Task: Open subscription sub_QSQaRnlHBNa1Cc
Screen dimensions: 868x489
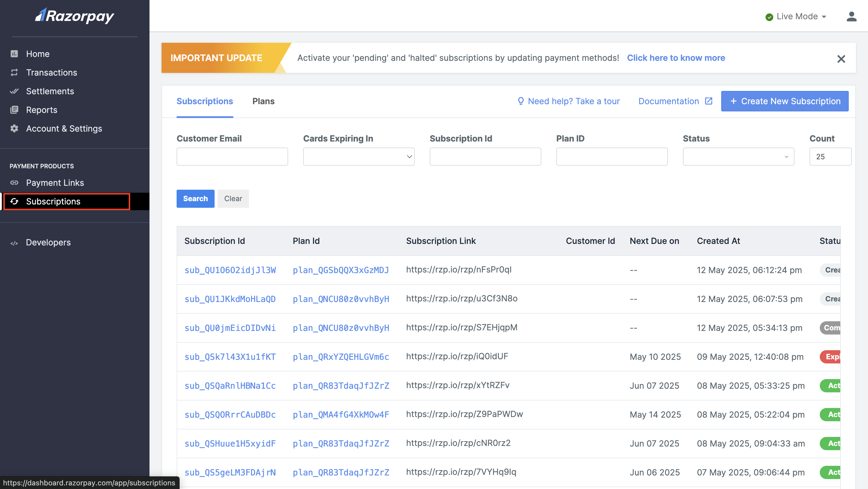Action: [230, 386]
